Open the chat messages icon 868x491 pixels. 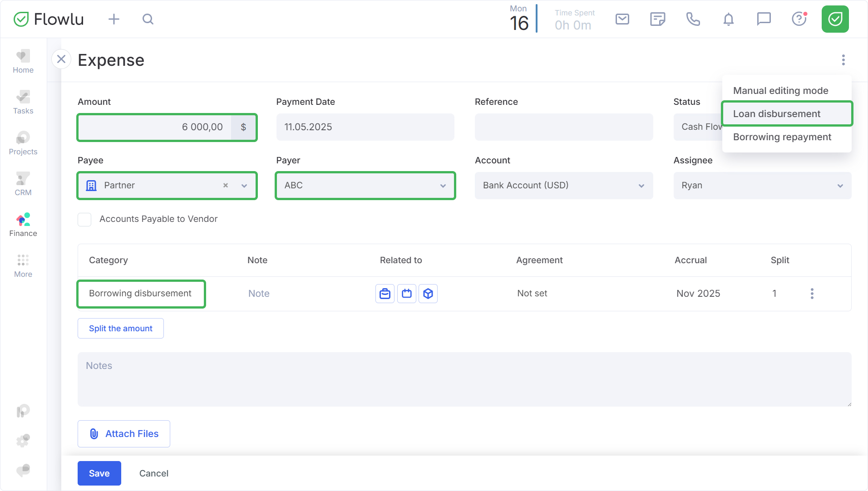[764, 19]
